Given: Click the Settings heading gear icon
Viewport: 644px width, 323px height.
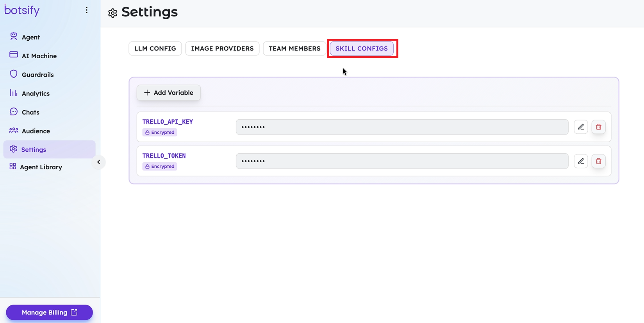Looking at the screenshot, I should (113, 13).
